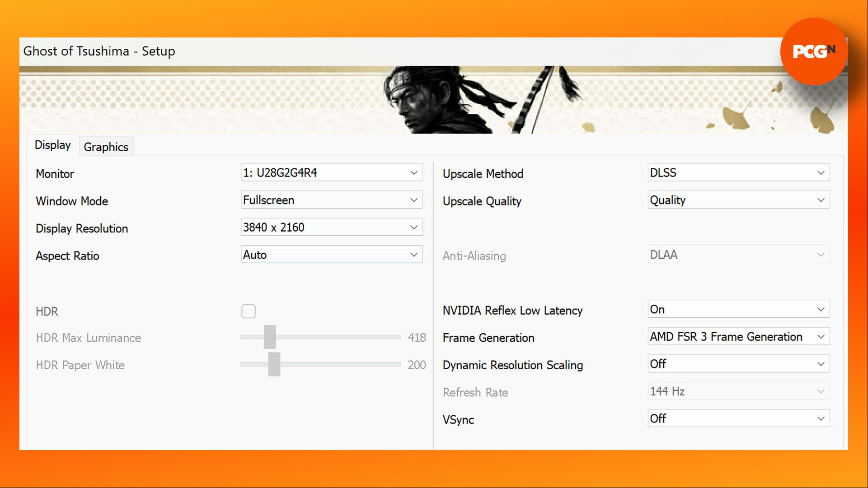Image resolution: width=868 pixels, height=488 pixels.
Task: Click the Aspect Ratio label
Action: pyautogui.click(x=67, y=256)
